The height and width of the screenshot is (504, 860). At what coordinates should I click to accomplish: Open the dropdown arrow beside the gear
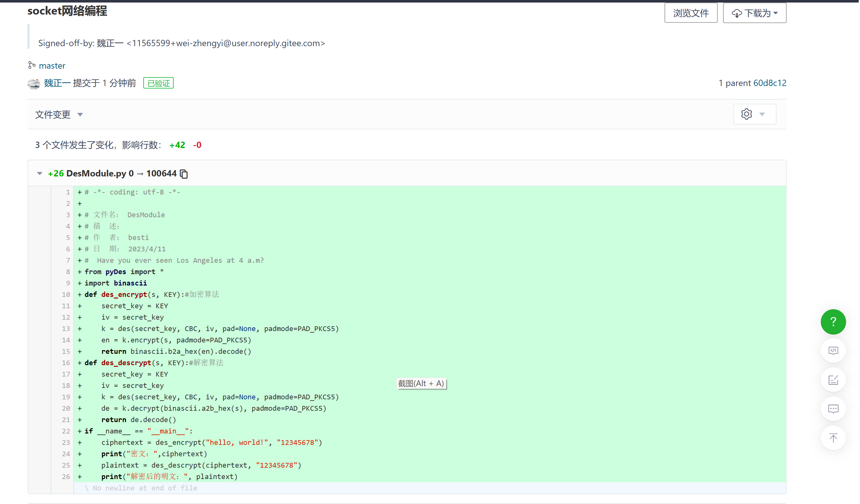762,114
